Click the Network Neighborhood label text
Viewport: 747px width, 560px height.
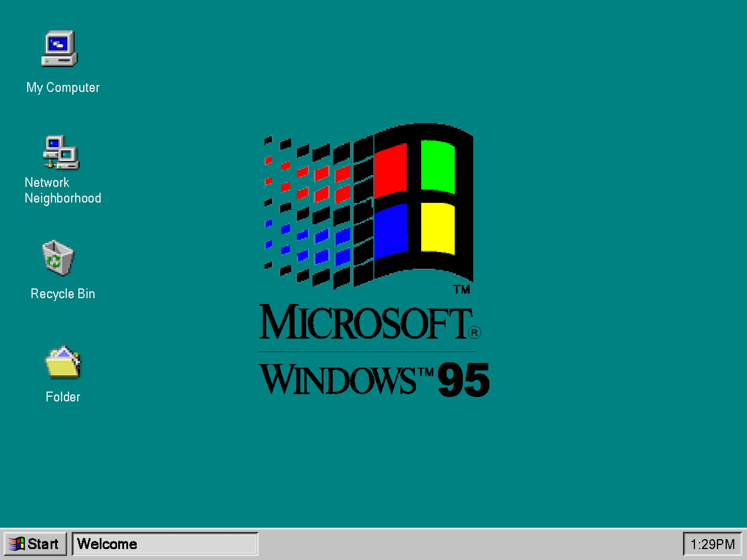[63, 190]
